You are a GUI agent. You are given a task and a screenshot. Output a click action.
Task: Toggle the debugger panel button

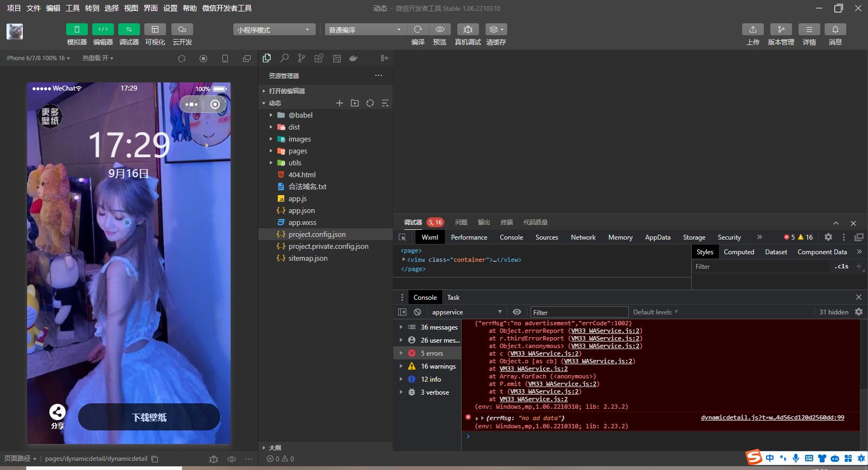pyautogui.click(x=129, y=29)
